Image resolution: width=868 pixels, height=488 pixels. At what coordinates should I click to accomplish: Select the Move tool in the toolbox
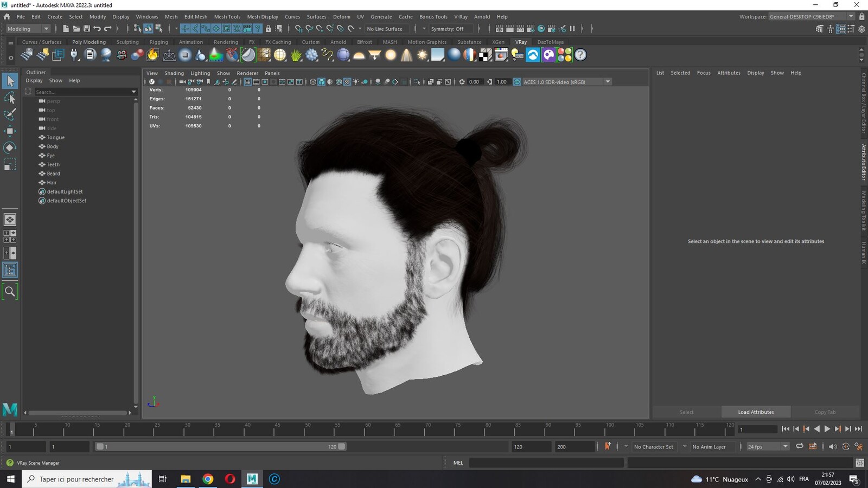10,131
